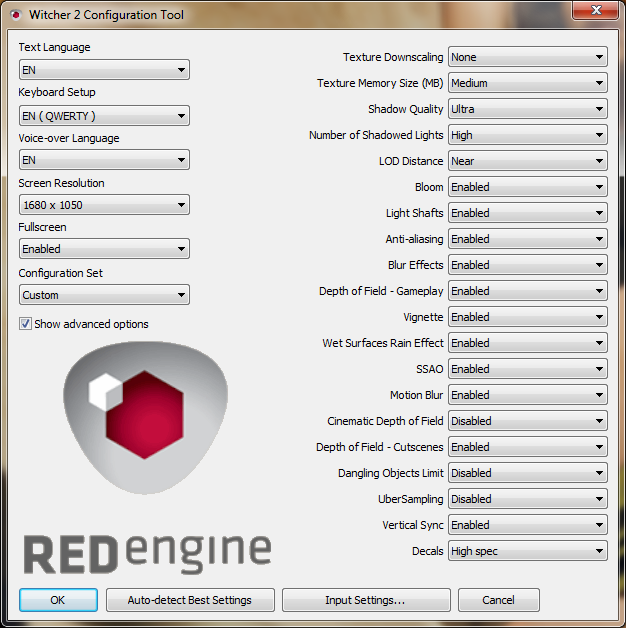Open the Light Shafts dropdown

tap(527, 213)
